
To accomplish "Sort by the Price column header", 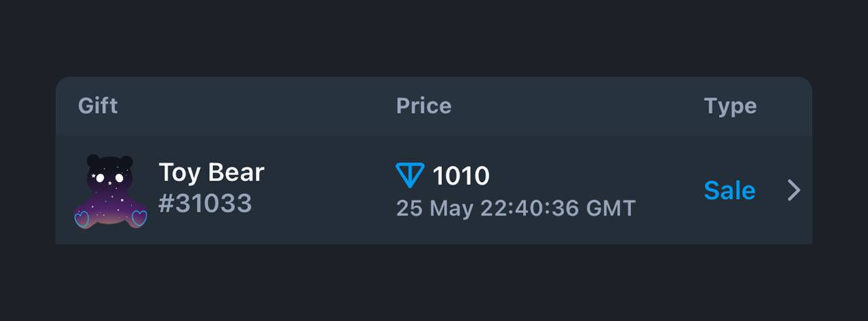I will tap(424, 106).
